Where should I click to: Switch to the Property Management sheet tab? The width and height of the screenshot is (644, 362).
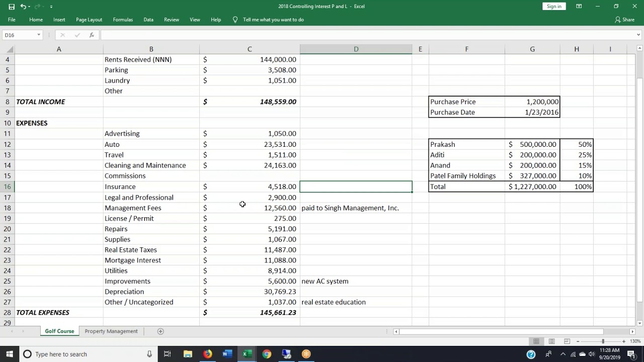tap(111, 331)
